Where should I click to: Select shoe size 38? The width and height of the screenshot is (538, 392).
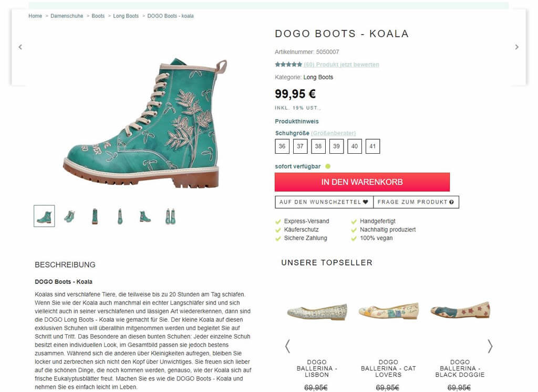318,146
